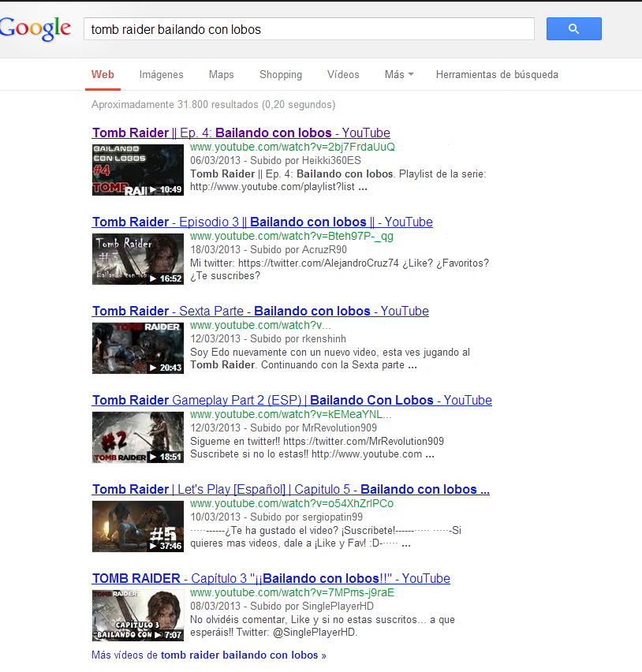The image size is (642, 672).
Task: Click URL www.youtube.com/watch?v=o54XhZrlPCo
Action: coord(292,503)
